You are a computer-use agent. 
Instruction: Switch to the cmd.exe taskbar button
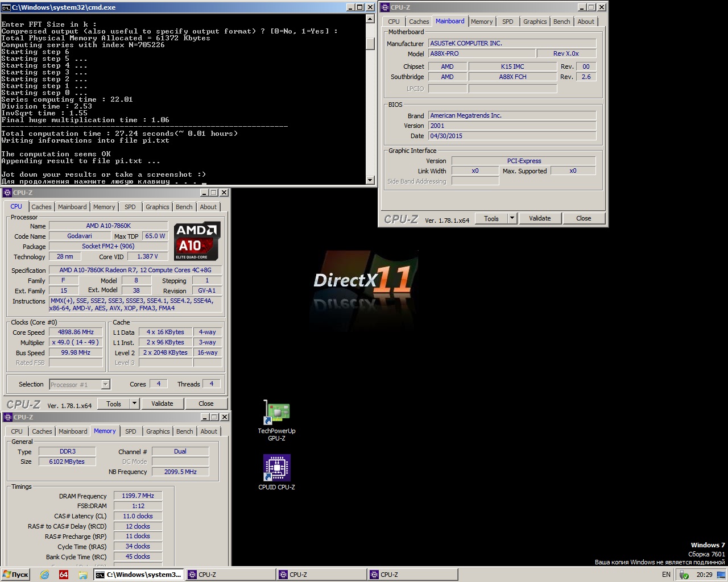139,575
